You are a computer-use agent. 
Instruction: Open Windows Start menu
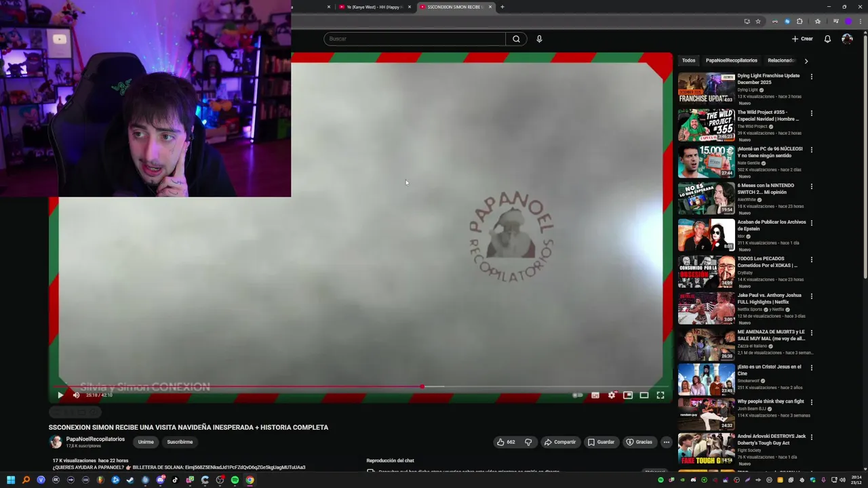tap(11, 480)
